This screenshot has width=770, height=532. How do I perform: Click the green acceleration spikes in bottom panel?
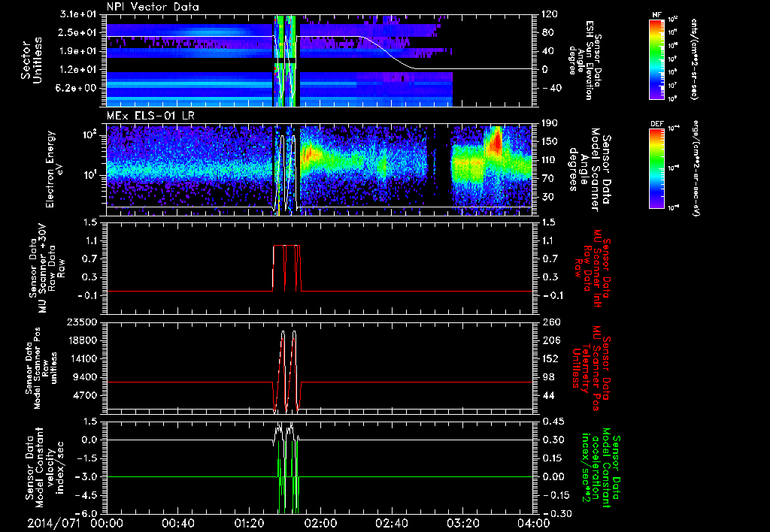pyautogui.click(x=288, y=476)
